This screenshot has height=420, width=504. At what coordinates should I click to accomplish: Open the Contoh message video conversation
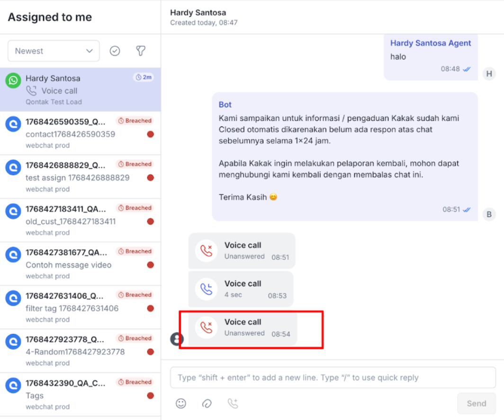pyautogui.click(x=69, y=265)
